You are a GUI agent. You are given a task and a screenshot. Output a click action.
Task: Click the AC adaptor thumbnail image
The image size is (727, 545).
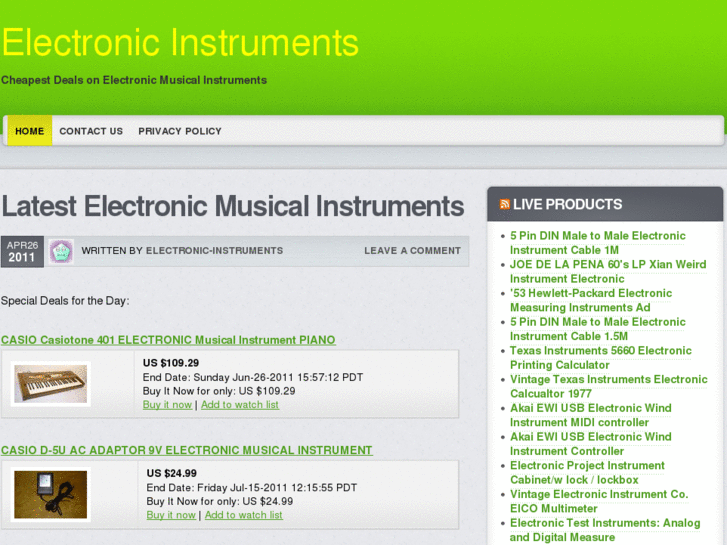(51, 494)
